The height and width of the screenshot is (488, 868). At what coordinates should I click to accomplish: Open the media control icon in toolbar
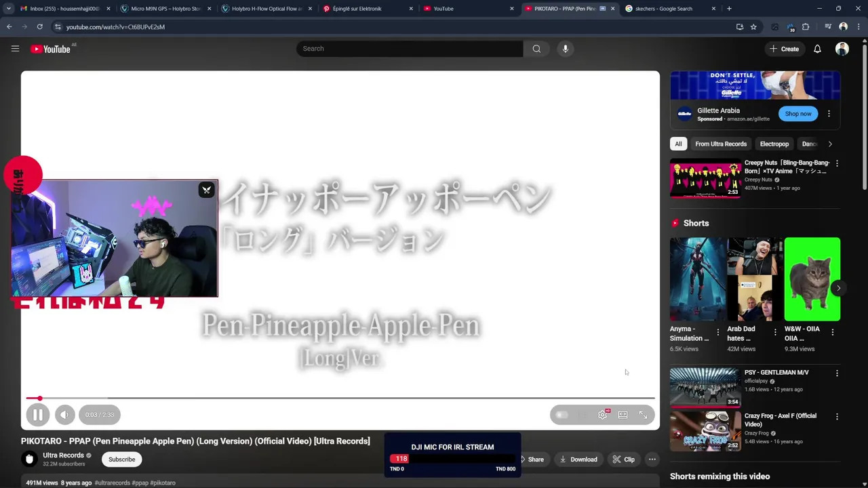828,27
